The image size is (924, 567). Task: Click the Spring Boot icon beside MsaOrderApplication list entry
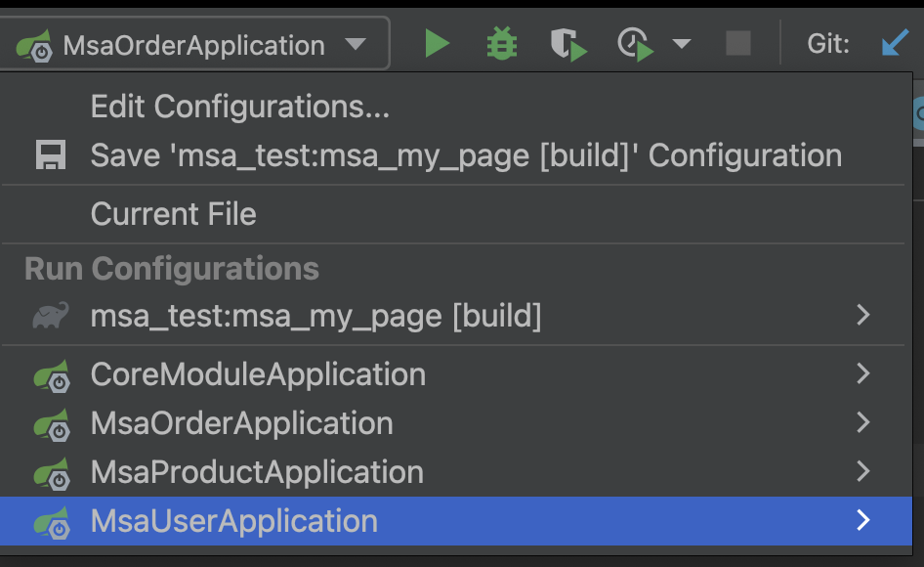(52, 425)
